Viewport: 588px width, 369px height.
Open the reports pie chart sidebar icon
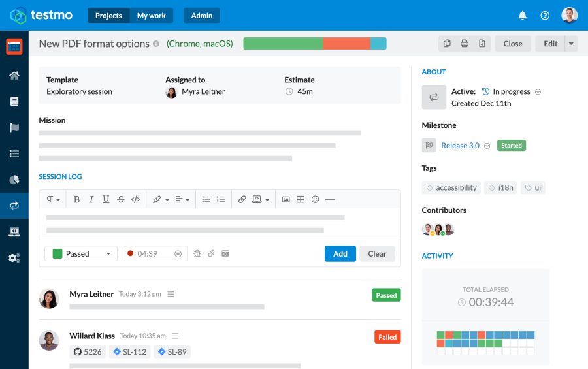click(x=14, y=180)
